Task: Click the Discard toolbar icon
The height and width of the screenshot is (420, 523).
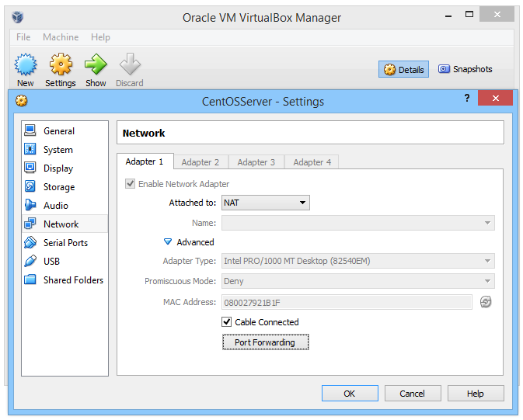Action: 130,64
